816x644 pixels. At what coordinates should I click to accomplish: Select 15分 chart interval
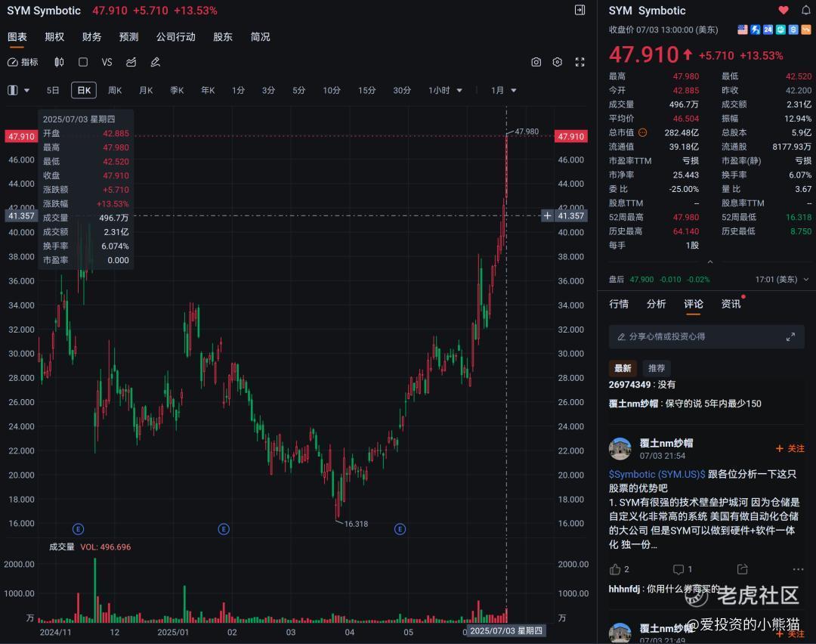pyautogui.click(x=367, y=90)
